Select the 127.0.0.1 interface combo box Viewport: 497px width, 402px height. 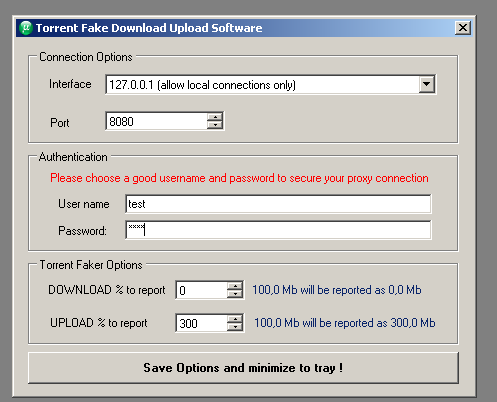(x=270, y=85)
